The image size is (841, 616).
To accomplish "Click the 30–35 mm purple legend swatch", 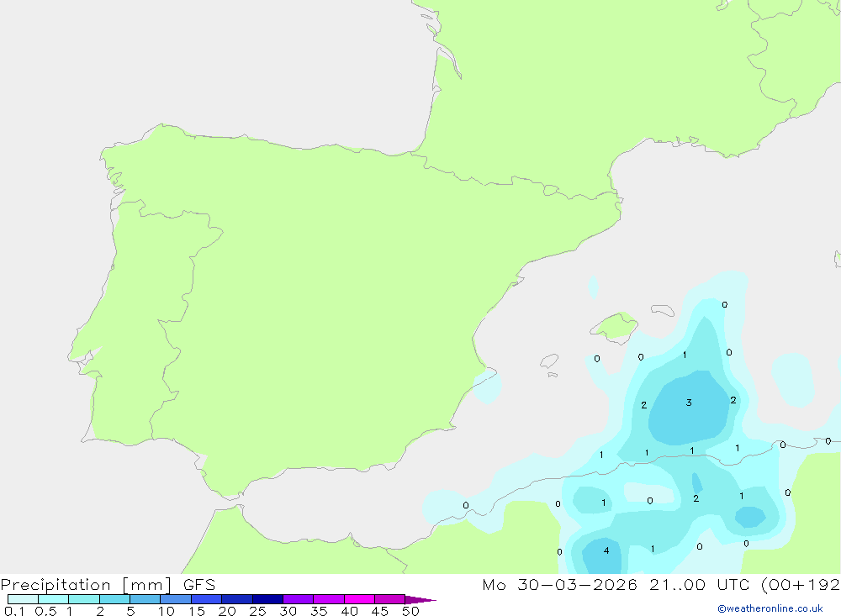I will pos(298,599).
